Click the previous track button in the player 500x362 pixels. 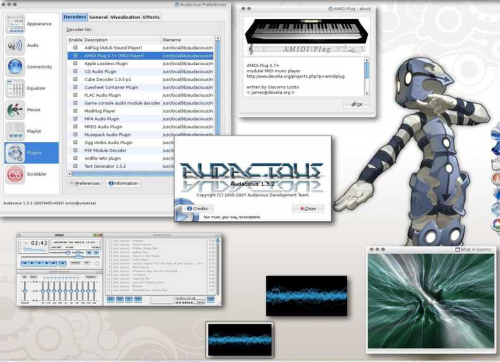25,263
